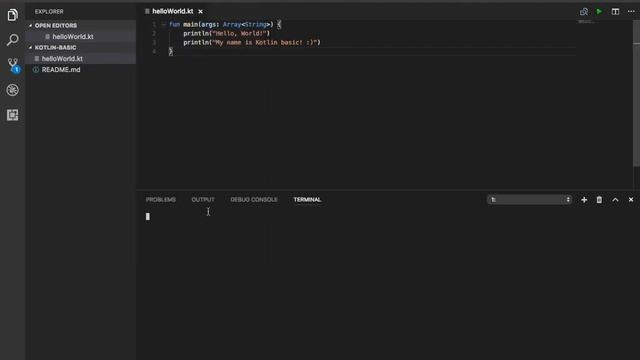This screenshot has width=640, height=360.
Task: Open helloWorld.kt in KOTLIN-BASIC folder
Action: click(x=62, y=58)
